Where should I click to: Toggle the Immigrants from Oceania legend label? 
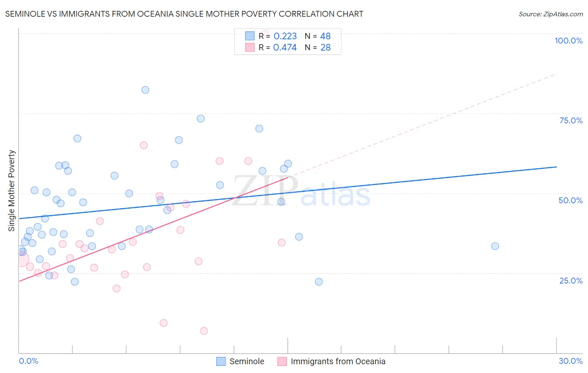(338, 361)
